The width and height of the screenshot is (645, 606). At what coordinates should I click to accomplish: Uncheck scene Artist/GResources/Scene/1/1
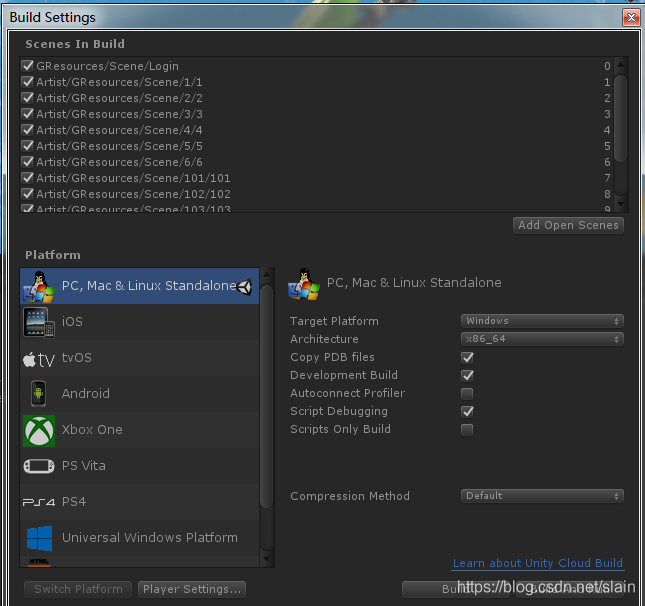[28, 81]
